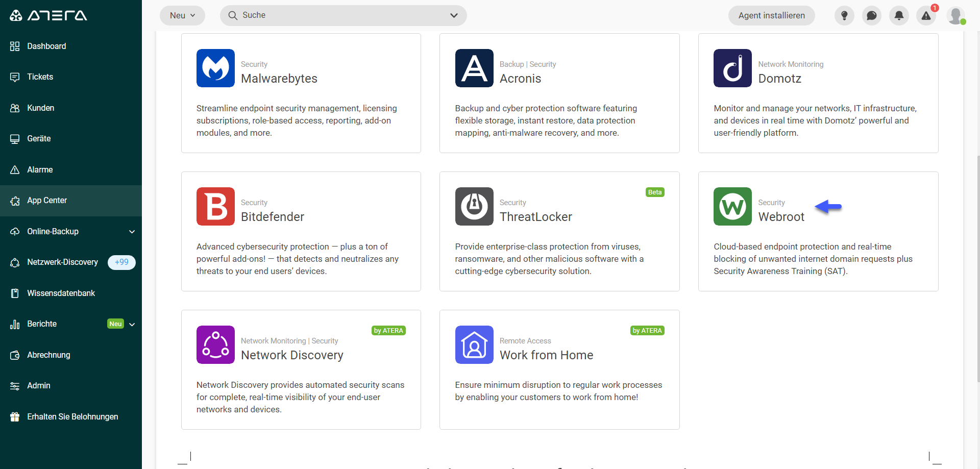The width and height of the screenshot is (980, 469).
Task: Click by ATERA badge on Network Discovery
Action: (x=388, y=331)
